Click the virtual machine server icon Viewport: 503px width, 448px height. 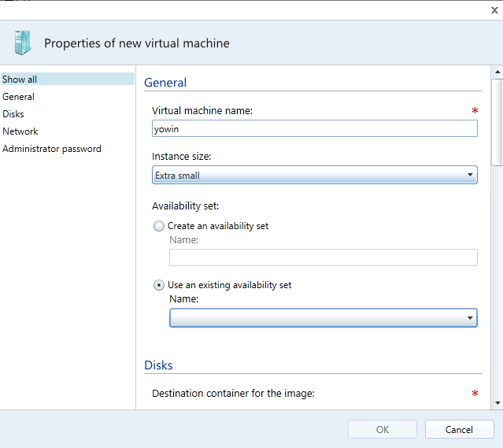tap(23, 43)
